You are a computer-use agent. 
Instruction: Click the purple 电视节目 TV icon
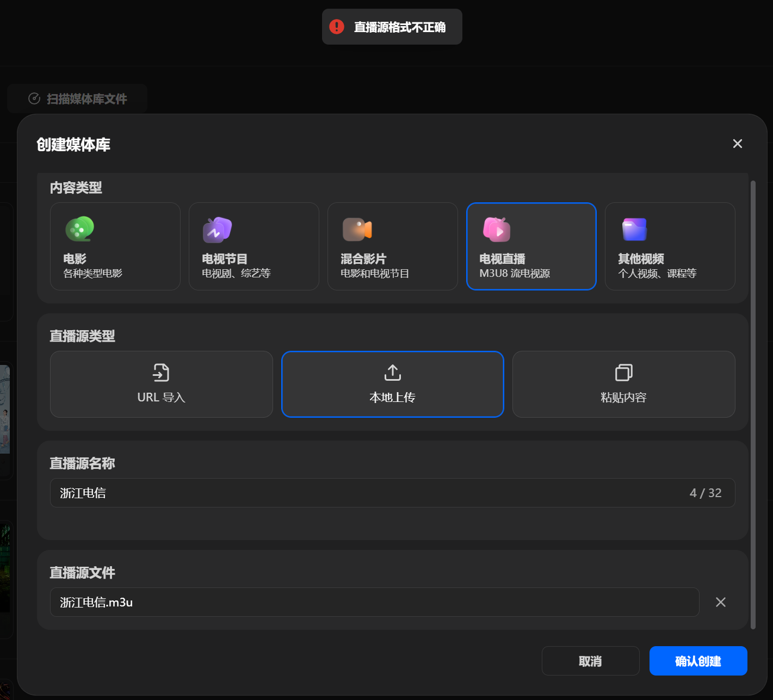[x=218, y=230]
